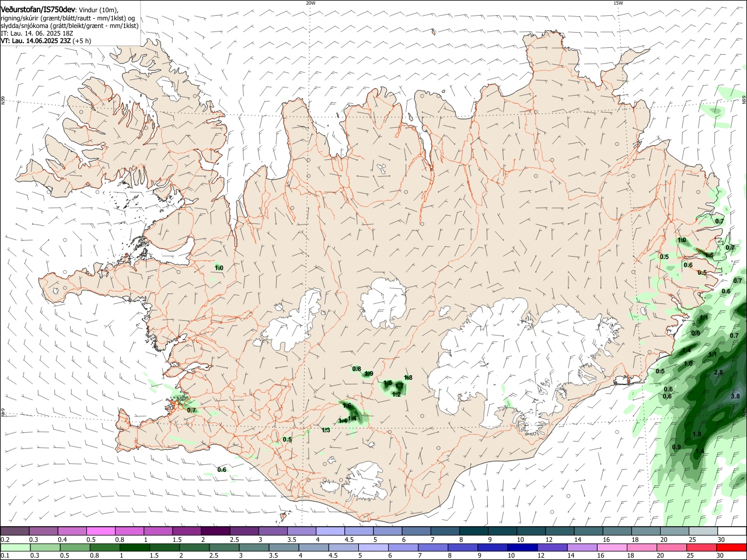Click the very dark purple swatch labeled 2
747x560 pixels.
pos(215,531)
